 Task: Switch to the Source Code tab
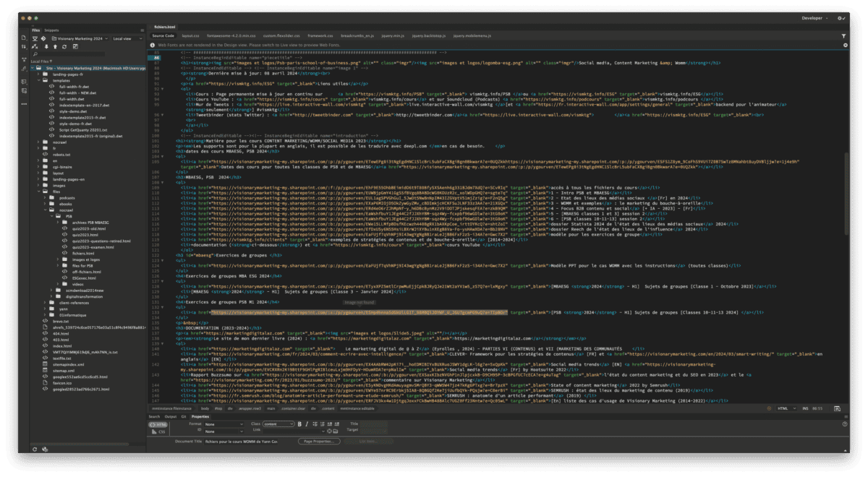pos(163,35)
